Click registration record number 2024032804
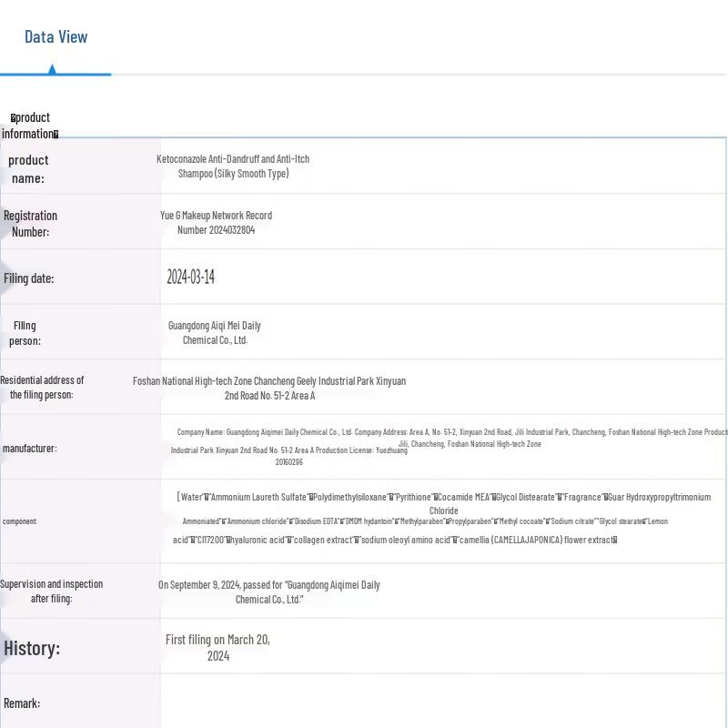The width and height of the screenshot is (728, 728). [216, 223]
